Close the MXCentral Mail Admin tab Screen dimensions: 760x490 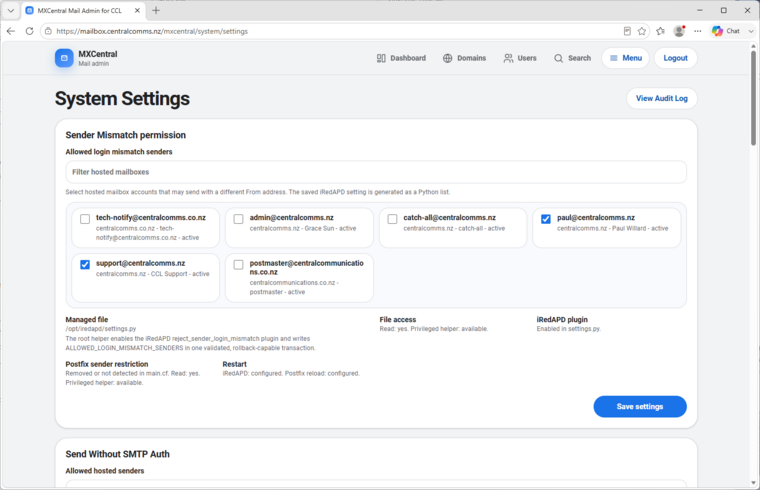click(137, 10)
